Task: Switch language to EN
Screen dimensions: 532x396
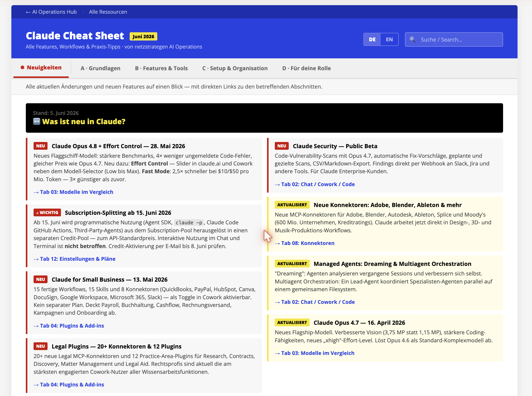Action: click(x=389, y=39)
